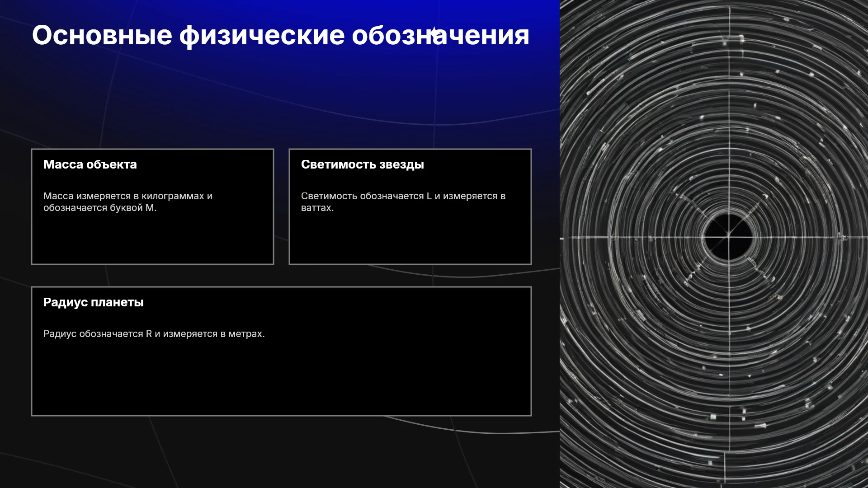Image resolution: width=868 pixels, height=488 pixels.
Task: Click the black center circle of the star trails
Action: click(728, 237)
